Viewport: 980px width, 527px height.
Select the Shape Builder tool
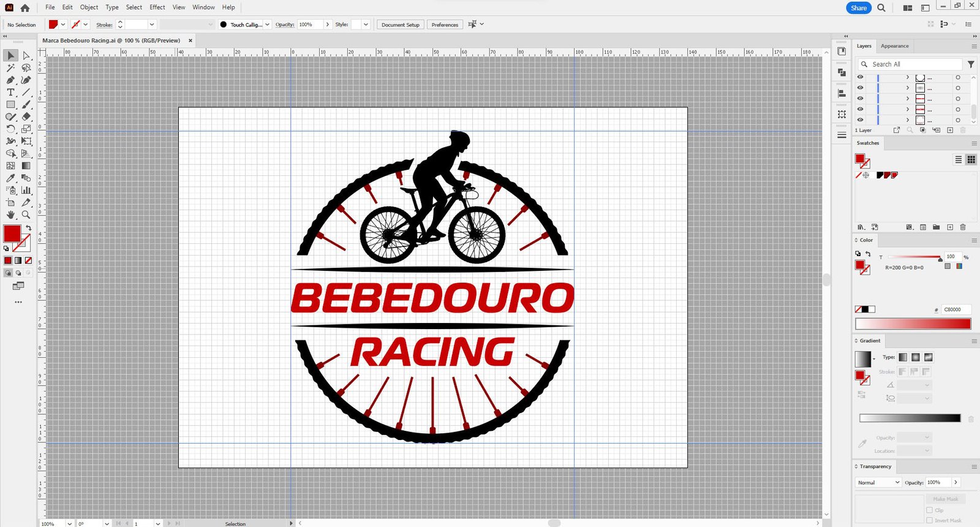10,153
